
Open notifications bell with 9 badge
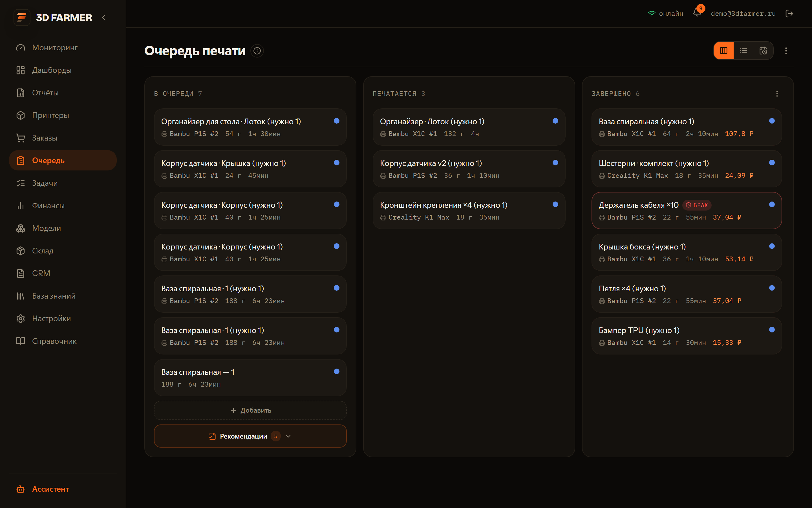[x=697, y=13]
